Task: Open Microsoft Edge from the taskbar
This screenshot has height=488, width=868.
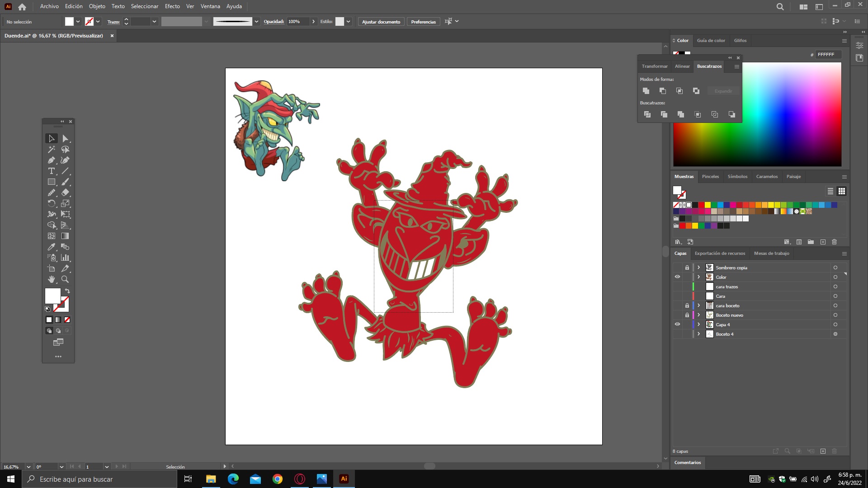Action: [x=233, y=479]
